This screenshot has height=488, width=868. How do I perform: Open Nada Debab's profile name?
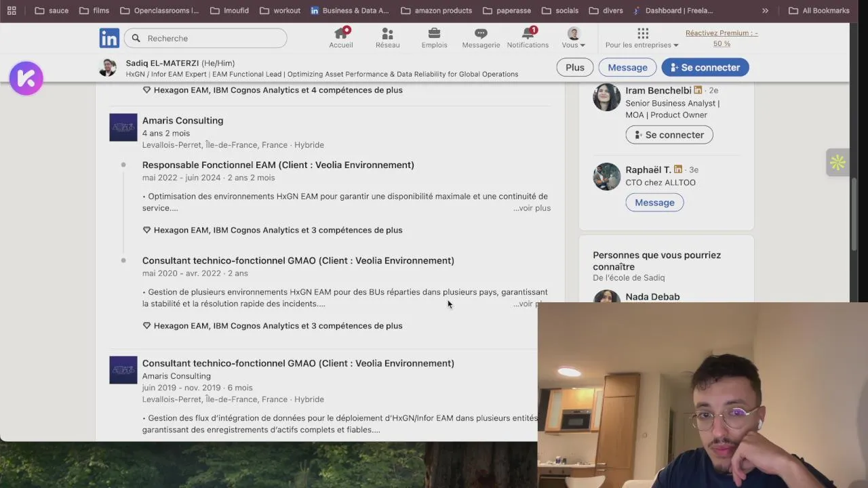(652, 297)
